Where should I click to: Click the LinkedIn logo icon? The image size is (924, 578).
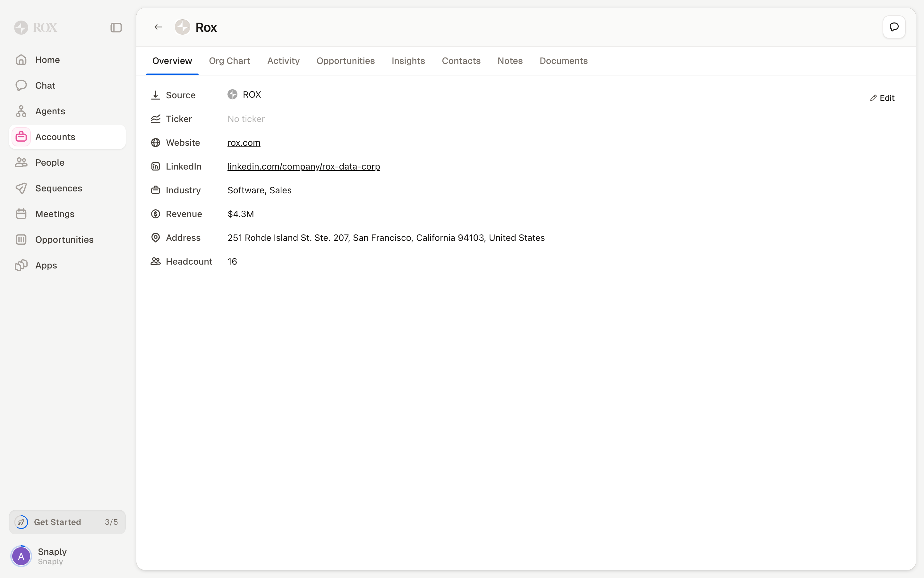point(155,166)
